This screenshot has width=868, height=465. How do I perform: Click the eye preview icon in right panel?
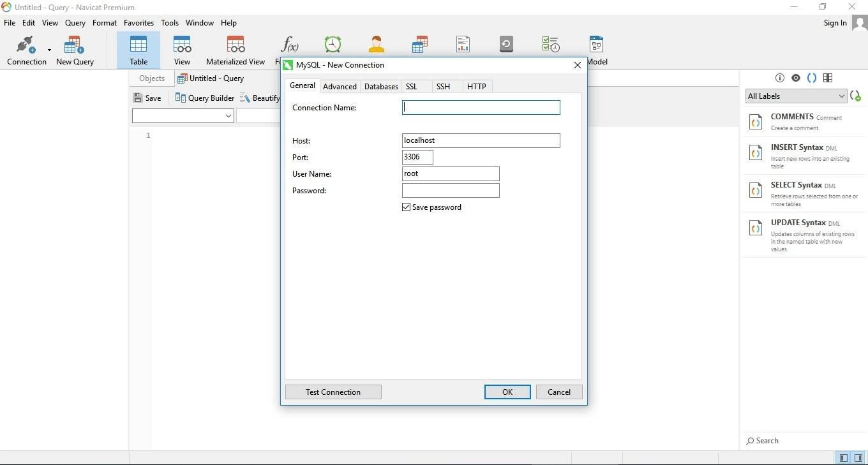click(x=795, y=78)
